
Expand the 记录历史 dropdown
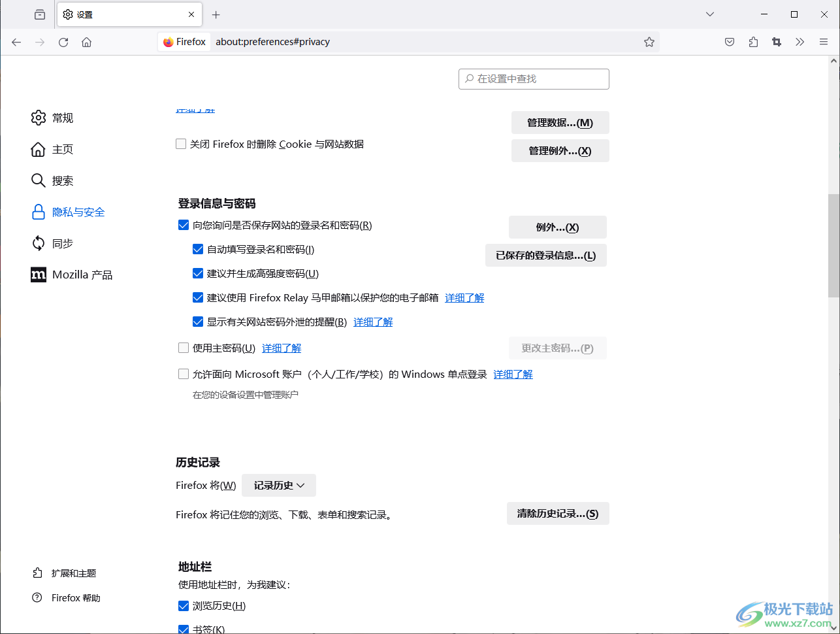(x=279, y=486)
